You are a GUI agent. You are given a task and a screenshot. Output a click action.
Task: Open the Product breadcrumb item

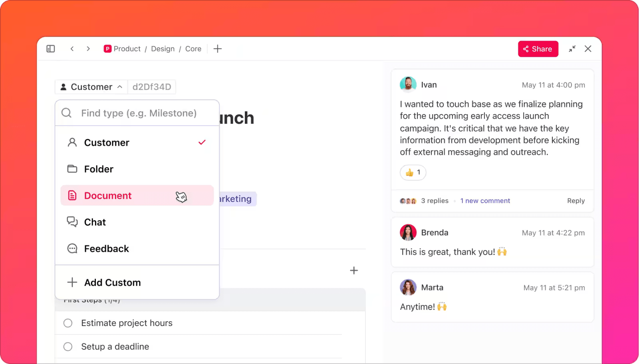127,49
